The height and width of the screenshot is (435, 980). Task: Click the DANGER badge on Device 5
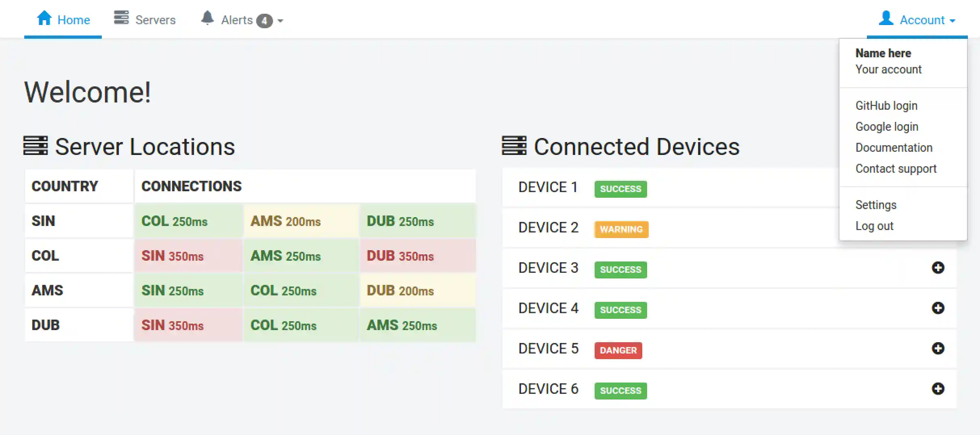(x=618, y=351)
